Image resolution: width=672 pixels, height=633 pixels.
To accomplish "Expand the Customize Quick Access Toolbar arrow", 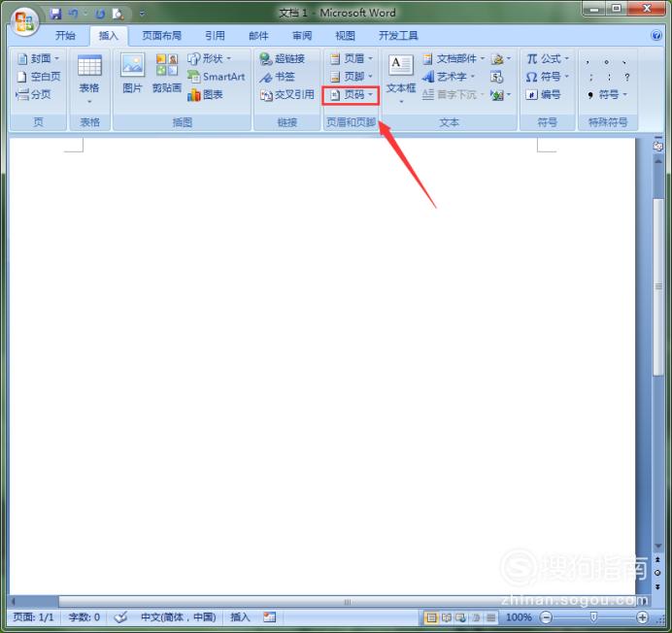I will click(x=142, y=14).
